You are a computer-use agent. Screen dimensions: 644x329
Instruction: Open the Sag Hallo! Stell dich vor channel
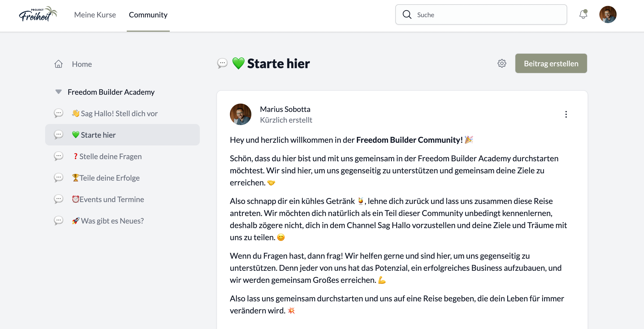tap(119, 114)
